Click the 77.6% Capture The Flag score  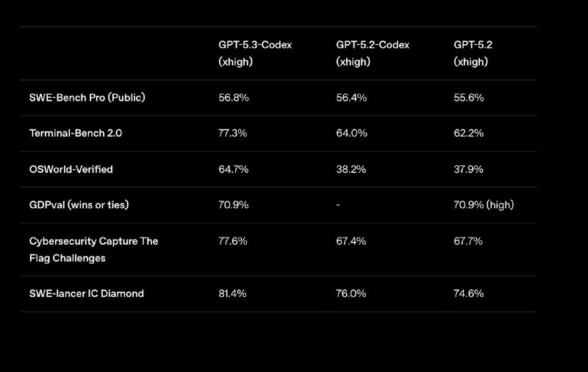point(233,241)
